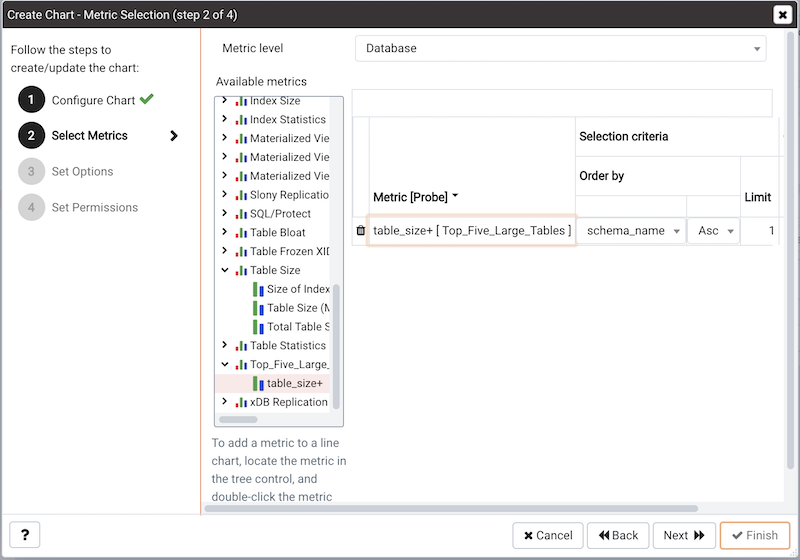Image resolution: width=800 pixels, height=560 pixels.
Task: Click the Top_Five_Large probe chart icon
Action: click(x=241, y=365)
